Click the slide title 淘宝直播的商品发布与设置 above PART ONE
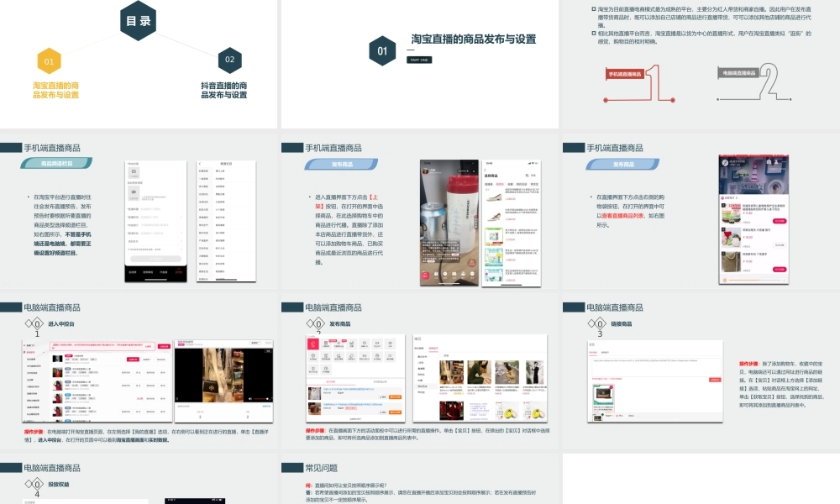The height and width of the screenshot is (504, 840). tap(474, 39)
